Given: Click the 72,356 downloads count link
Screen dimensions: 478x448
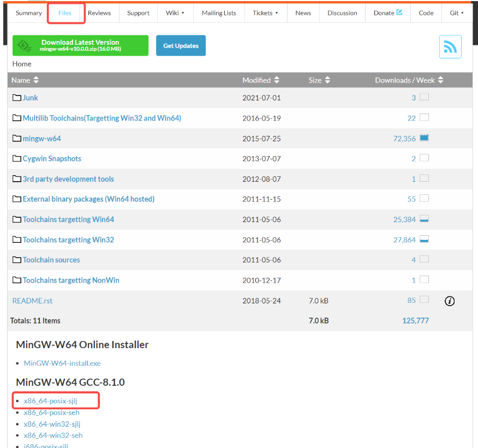Looking at the screenshot, I should tap(404, 139).
